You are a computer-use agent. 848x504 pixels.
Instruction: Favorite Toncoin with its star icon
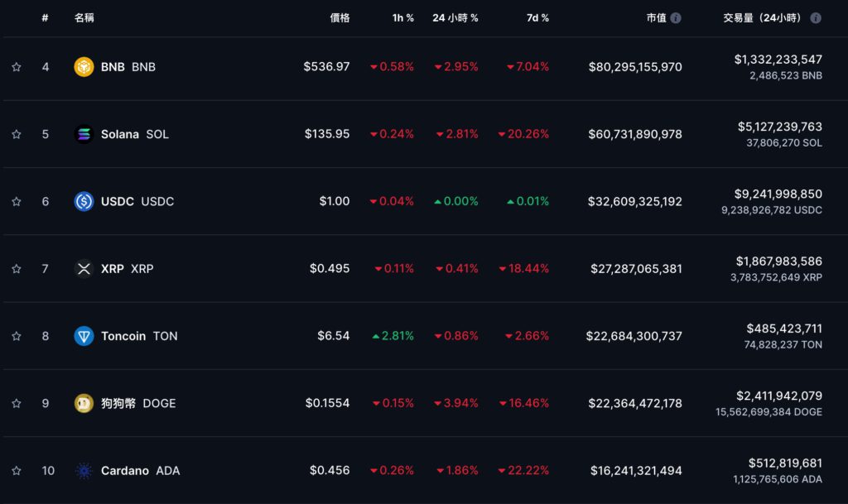(17, 336)
